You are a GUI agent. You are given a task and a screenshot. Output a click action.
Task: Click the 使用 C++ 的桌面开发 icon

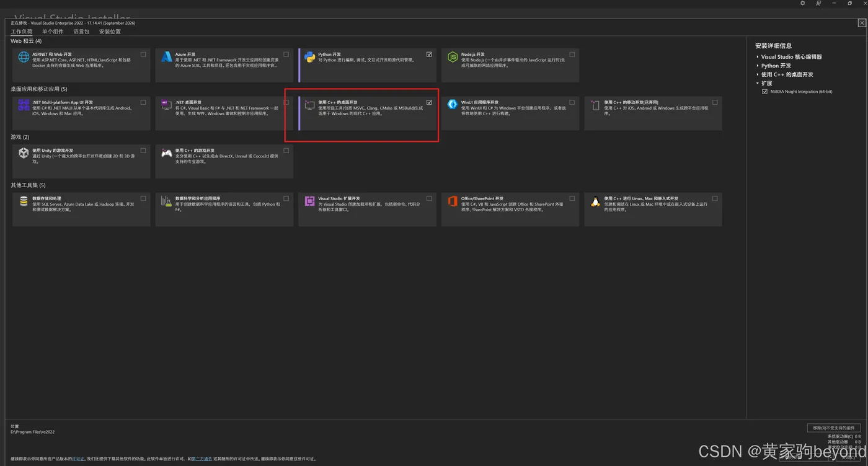[309, 105]
